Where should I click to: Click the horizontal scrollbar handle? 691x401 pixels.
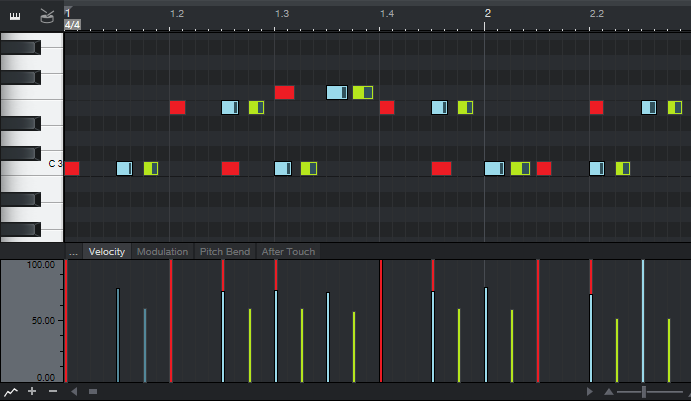click(x=93, y=391)
